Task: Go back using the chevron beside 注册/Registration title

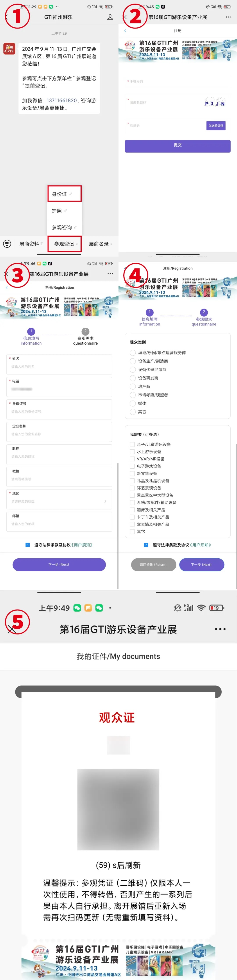Action: coord(7,288)
